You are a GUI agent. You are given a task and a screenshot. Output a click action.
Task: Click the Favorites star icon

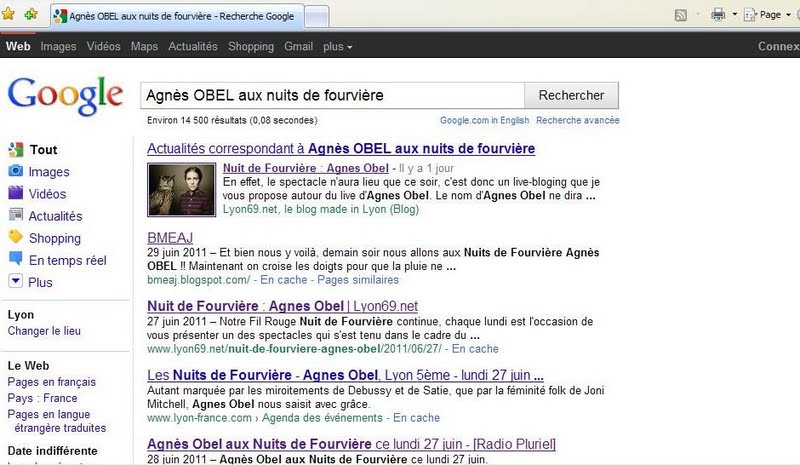click(8, 14)
